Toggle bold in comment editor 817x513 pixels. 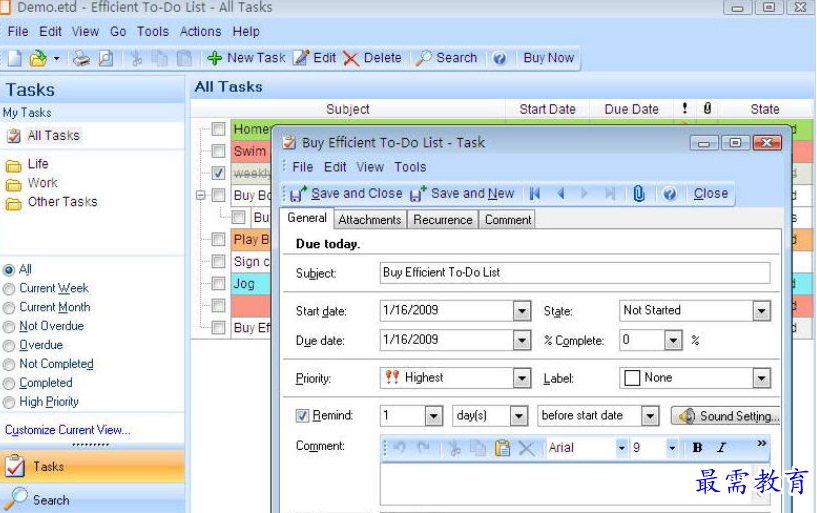coord(697,447)
